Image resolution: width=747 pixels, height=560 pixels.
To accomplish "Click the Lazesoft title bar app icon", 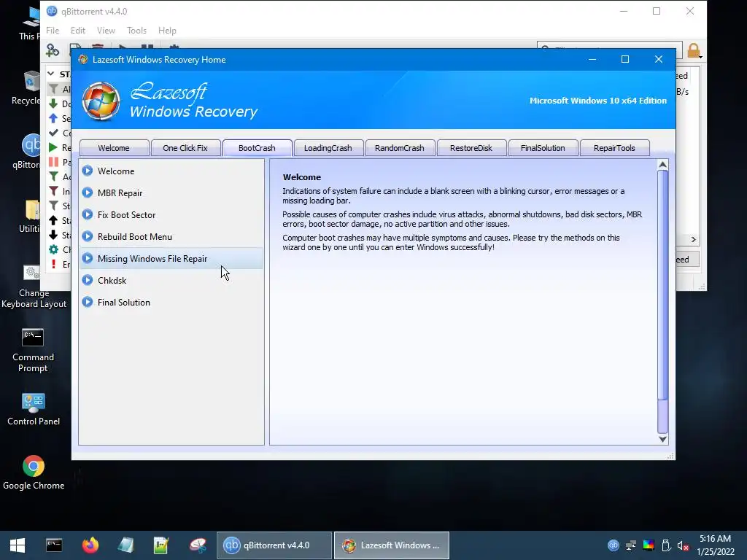I will pos(83,60).
